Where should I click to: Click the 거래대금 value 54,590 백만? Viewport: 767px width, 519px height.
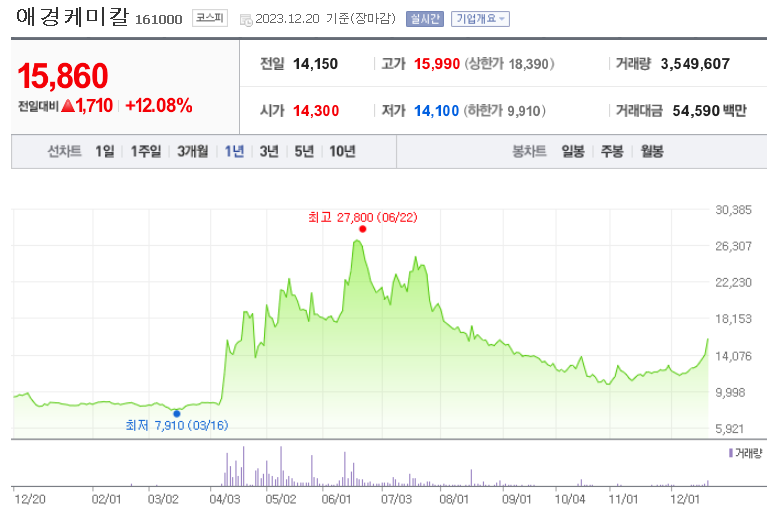click(709, 111)
